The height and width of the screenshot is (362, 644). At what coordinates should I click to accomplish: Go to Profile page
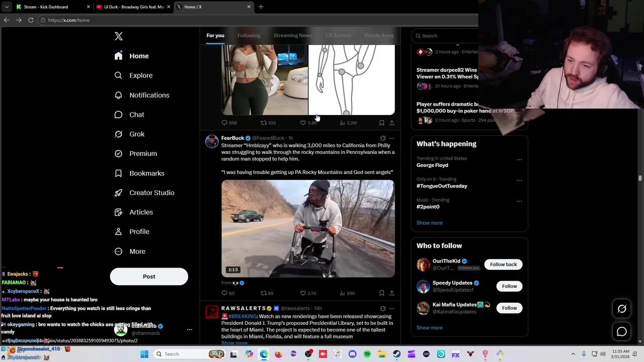pyautogui.click(x=132, y=232)
